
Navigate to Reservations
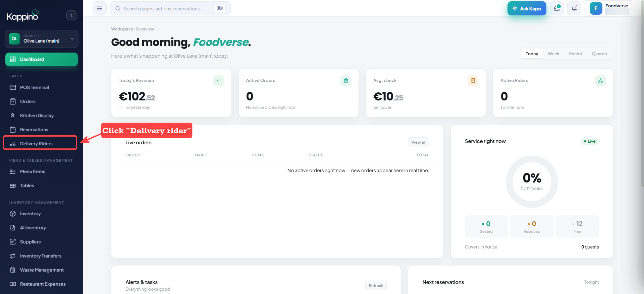tap(42, 130)
